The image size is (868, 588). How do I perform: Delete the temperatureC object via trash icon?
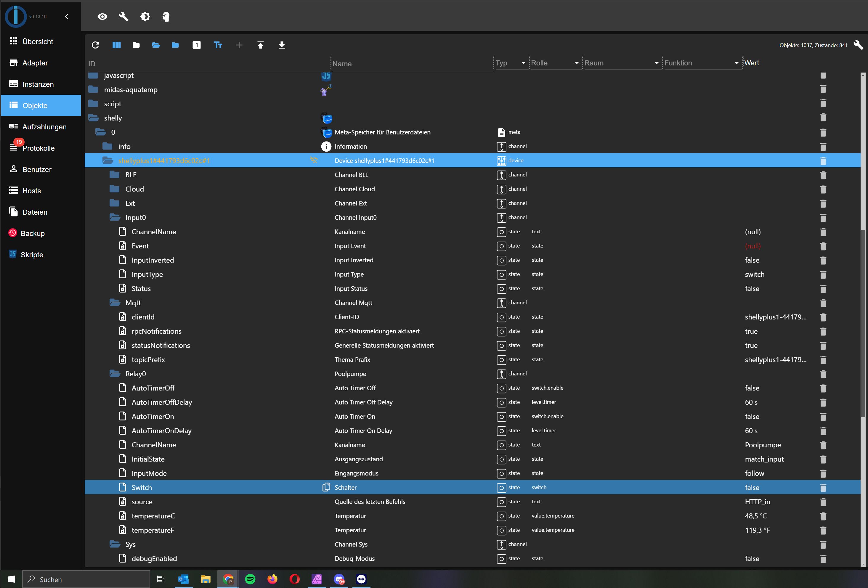[x=823, y=516]
